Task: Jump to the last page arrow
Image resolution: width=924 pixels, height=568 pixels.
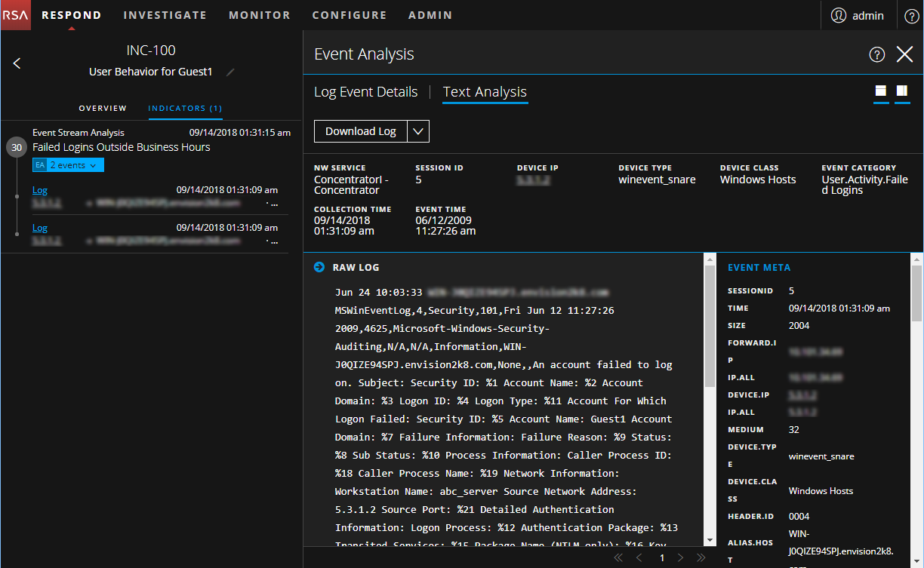Action: click(x=701, y=558)
